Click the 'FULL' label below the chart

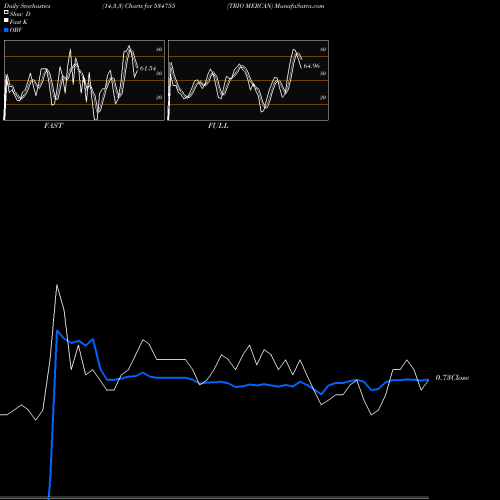218,126
